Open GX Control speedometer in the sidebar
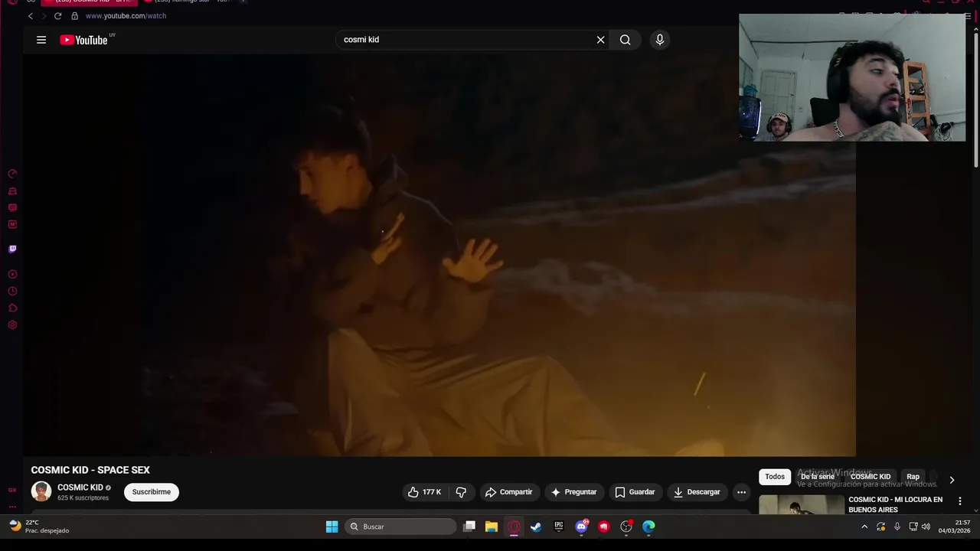Screen dimensions: 980x551 click(12, 174)
